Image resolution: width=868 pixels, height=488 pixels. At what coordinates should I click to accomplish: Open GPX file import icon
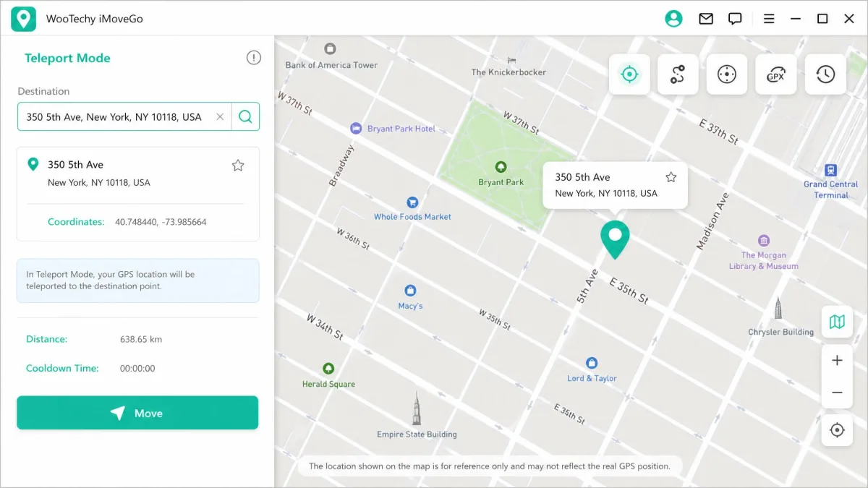pos(776,74)
